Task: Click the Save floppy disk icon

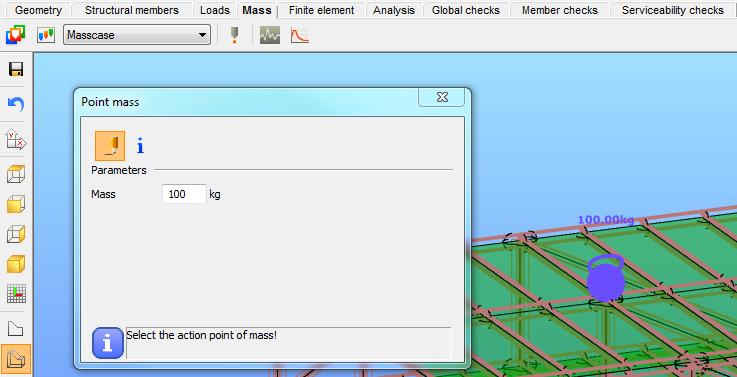Action: [x=16, y=70]
